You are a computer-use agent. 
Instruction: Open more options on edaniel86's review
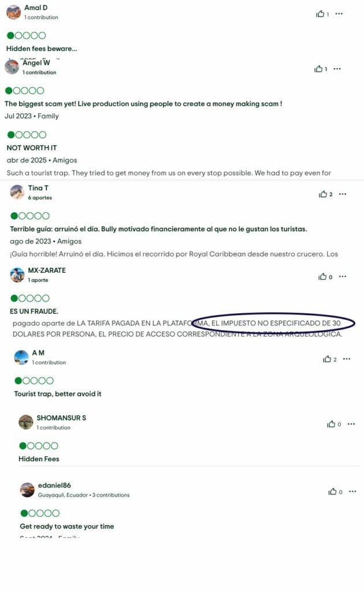352,491
